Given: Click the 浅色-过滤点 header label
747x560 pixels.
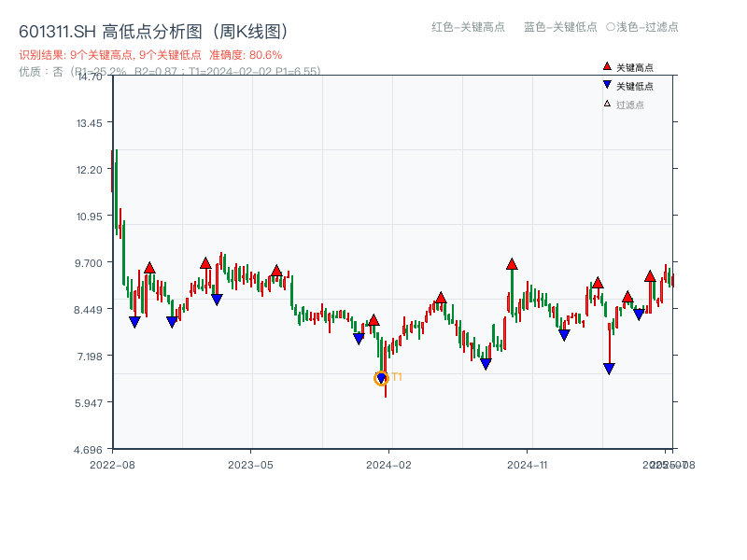Looking at the screenshot, I should click(x=642, y=27).
